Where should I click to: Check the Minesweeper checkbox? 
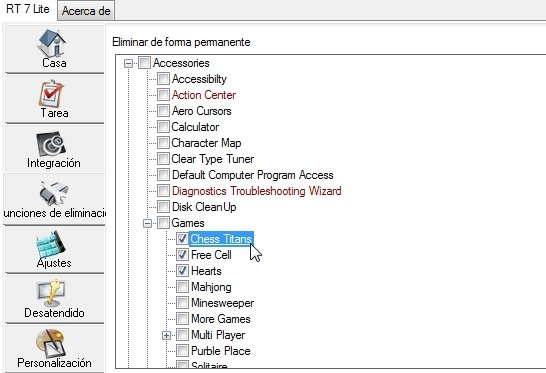point(182,303)
